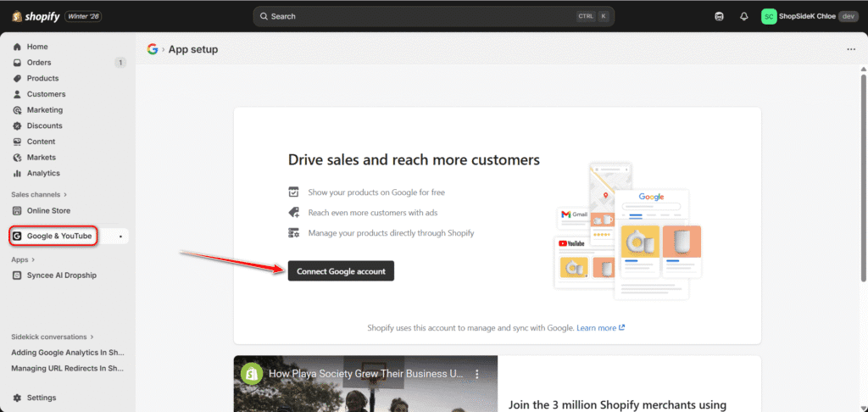Click the Syncee AI Dropship app icon
868x412 pixels.
pyautogui.click(x=17, y=276)
